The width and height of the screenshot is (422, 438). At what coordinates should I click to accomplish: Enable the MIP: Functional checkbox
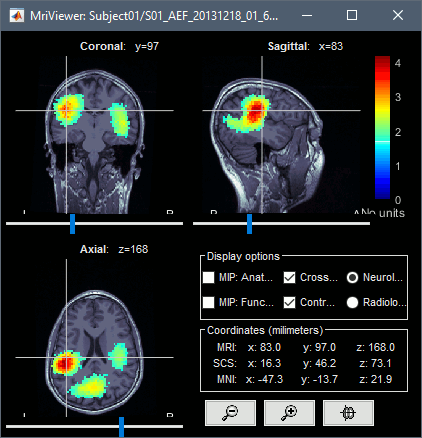point(209,302)
